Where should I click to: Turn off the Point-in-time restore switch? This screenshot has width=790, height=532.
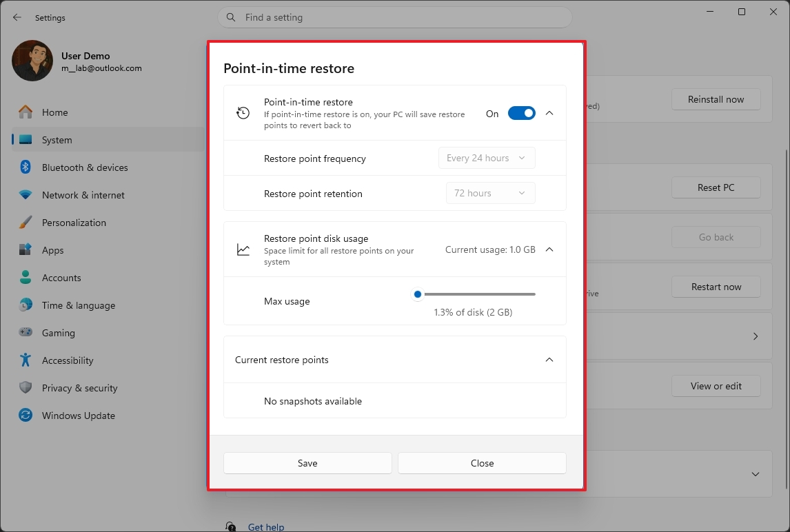tap(522, 113)
